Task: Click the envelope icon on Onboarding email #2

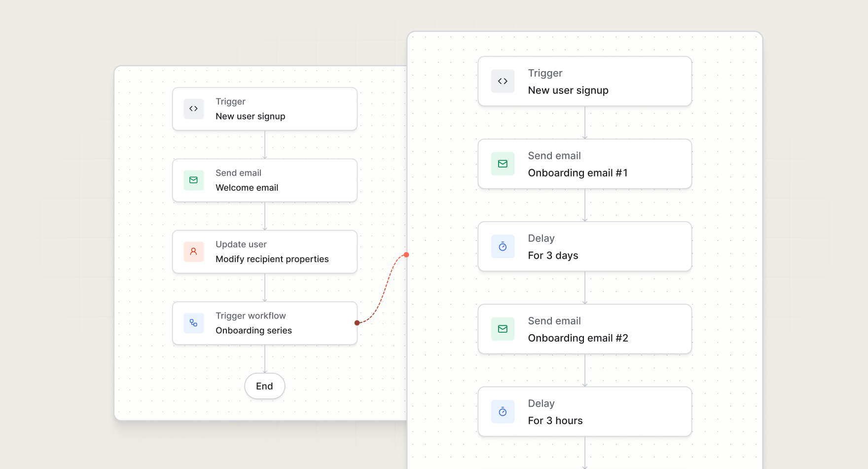Action: (x=503, y=329)
